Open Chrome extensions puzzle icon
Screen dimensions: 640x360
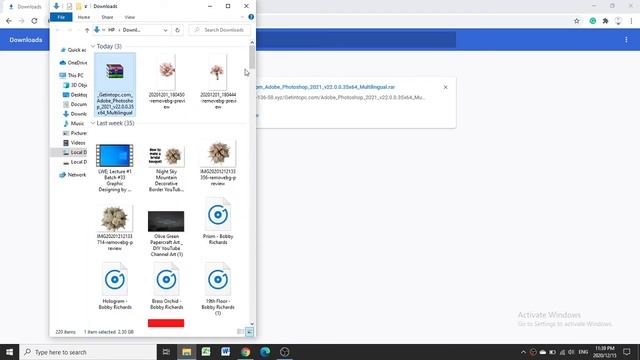pyautogui.click(x=605, y=21)
